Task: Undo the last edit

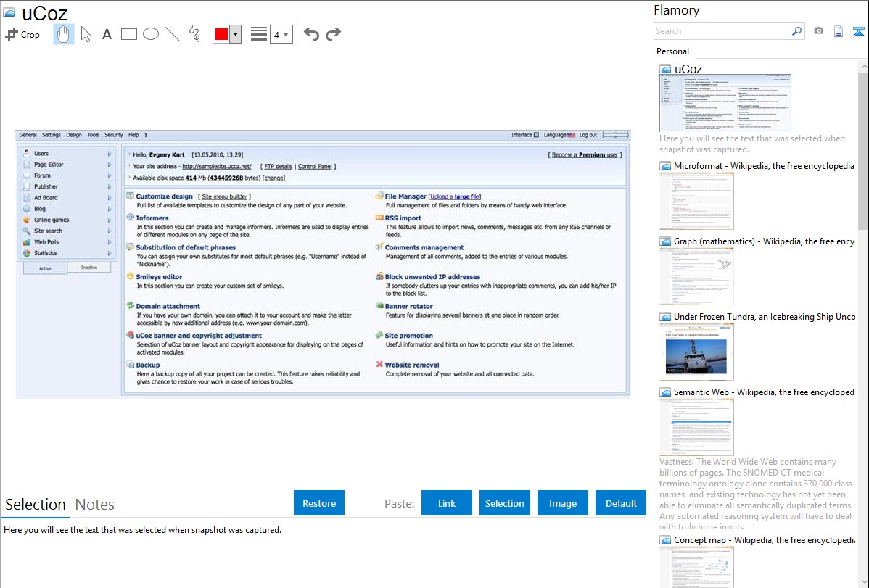Action: tap(311, 34)
